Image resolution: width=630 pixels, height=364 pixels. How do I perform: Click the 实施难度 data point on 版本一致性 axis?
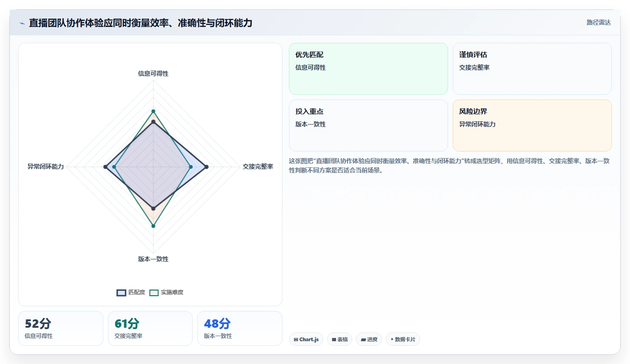click(x=153, y=226)
